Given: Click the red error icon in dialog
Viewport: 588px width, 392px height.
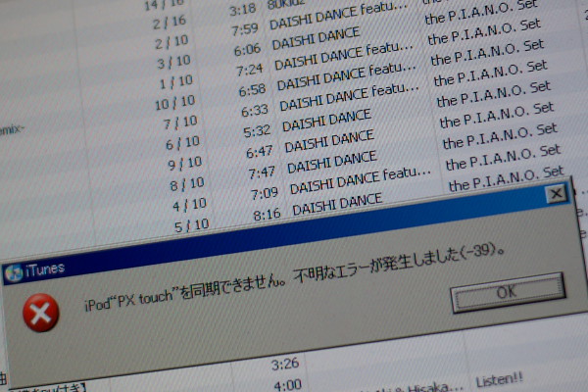Looking at the screenshot, I should tap(40, 313).
